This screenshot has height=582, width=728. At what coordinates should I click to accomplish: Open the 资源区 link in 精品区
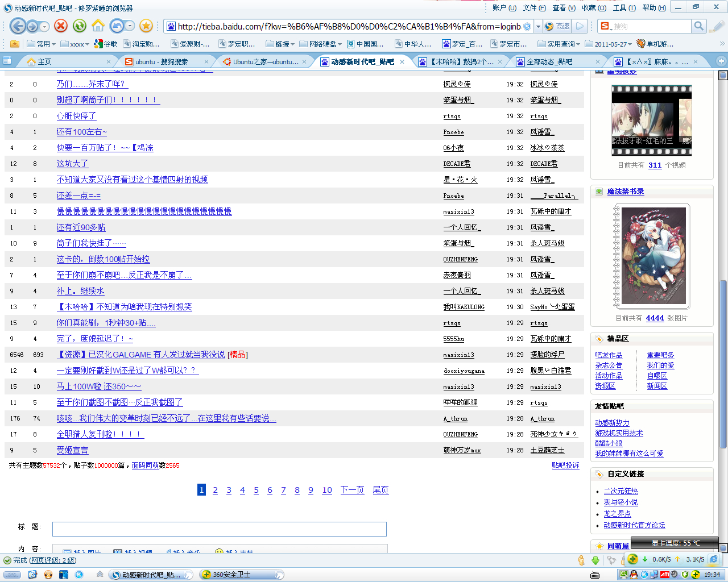[605, 386]
